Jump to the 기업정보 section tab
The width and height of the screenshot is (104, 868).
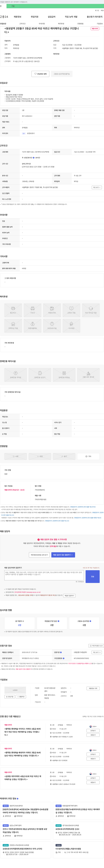(x=100, y=24)
